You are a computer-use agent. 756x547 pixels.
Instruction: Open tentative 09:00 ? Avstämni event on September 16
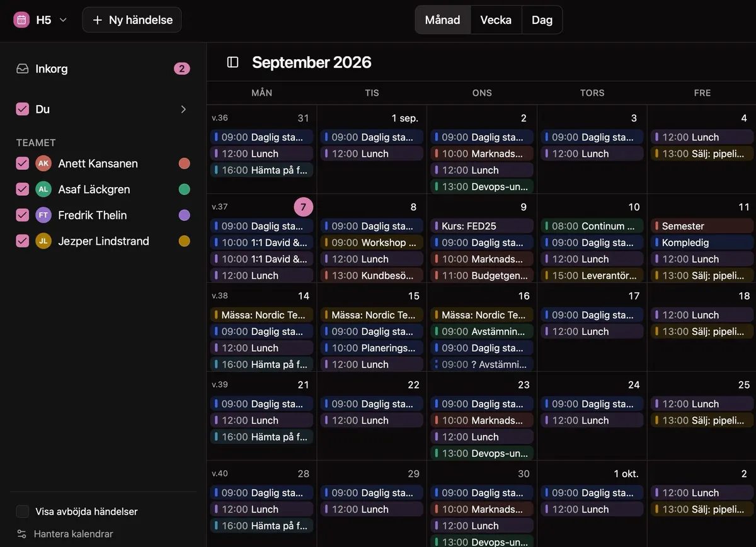482,364
